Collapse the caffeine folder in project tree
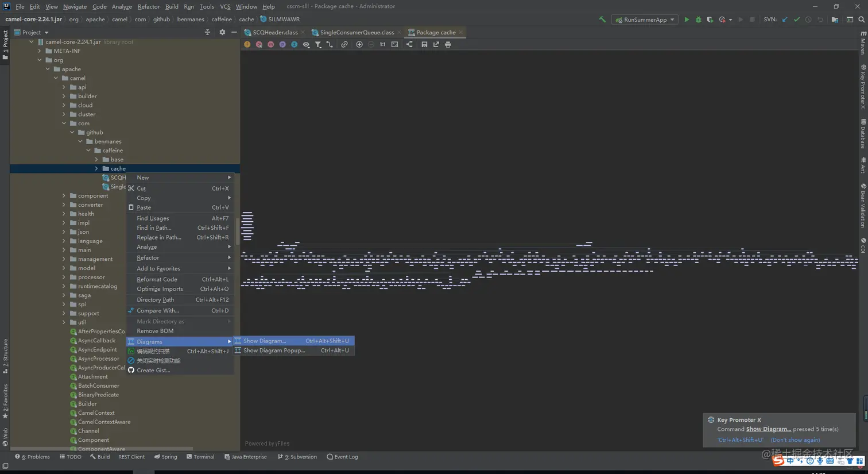This screenshot has height=474, width=868. pos(88,151)
